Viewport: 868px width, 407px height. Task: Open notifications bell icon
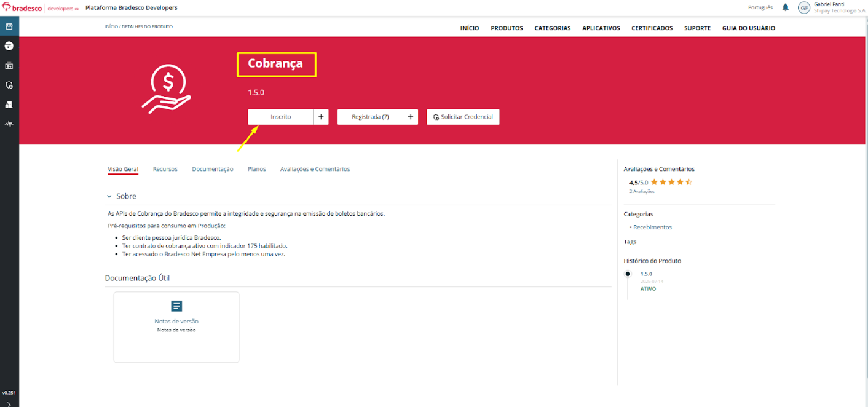[x=786, y=7]
